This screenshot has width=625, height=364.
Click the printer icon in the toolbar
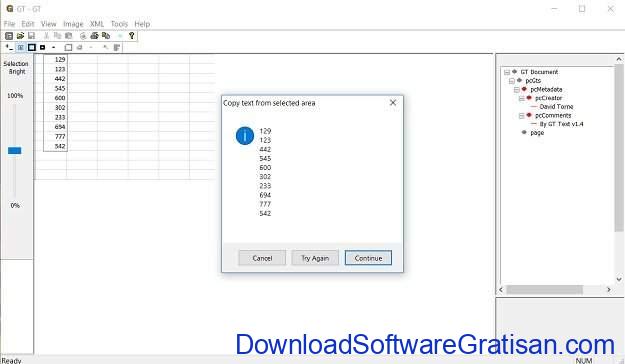[94, 36]
